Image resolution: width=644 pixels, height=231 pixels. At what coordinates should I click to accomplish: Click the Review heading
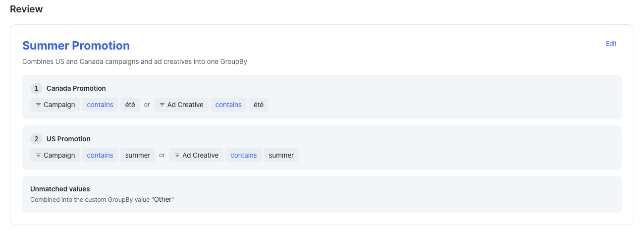pos(26,9)
